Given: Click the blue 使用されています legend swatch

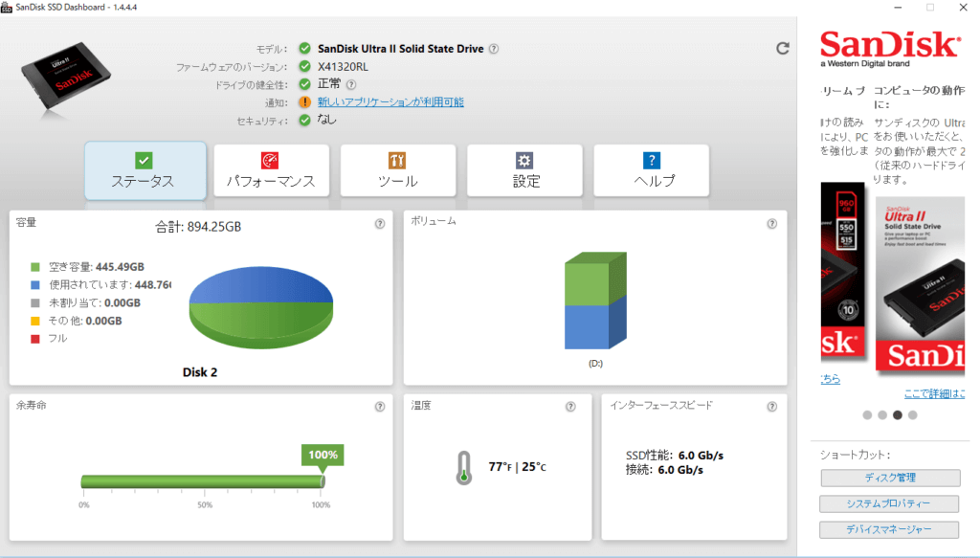Looking at the screenshot, I should pyautogui.click(x=35, y=285).
